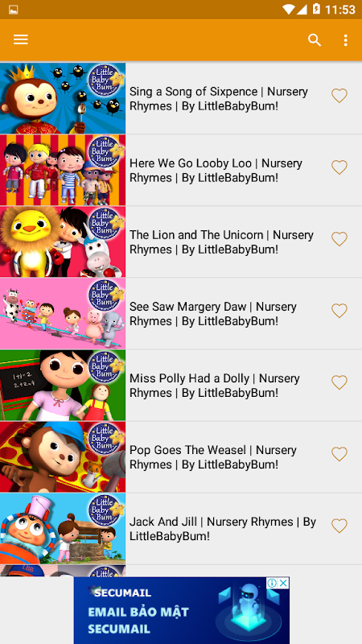Select The Lion and The Unicorn title
362x644 pixels.
221,242
